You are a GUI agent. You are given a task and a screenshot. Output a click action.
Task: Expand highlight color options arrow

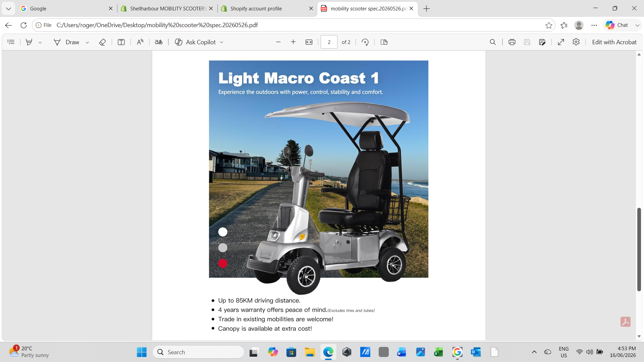coord(40,42)
